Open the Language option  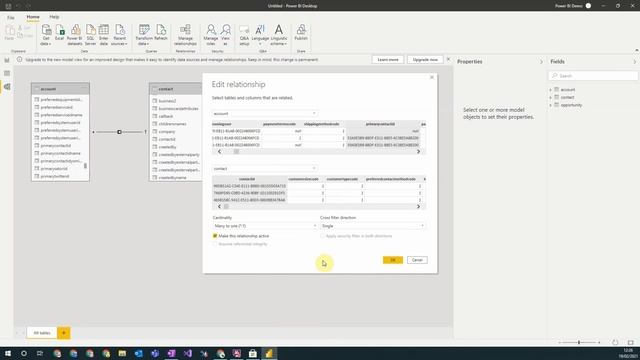coord(260,35)
